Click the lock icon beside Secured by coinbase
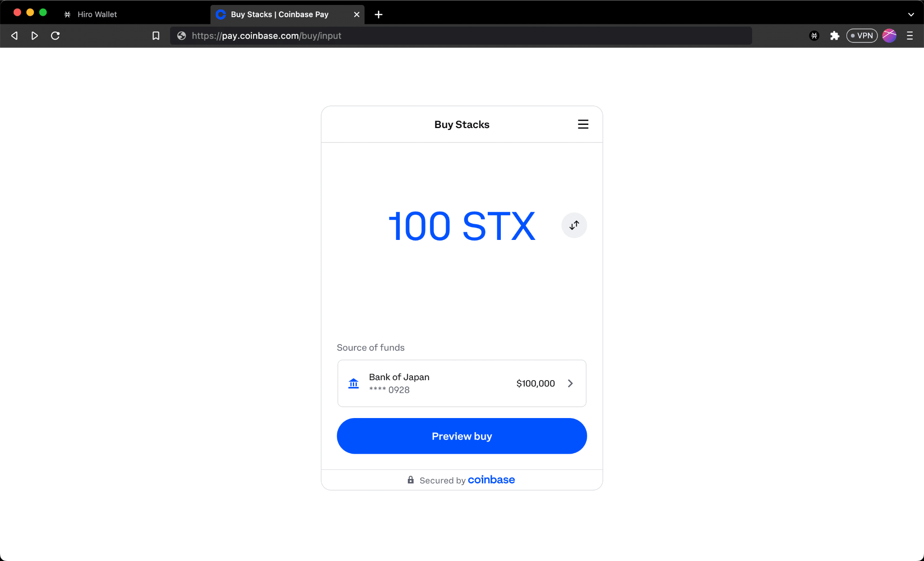The width and height of the screenshot is (924, 561). (x=410, y=480)
